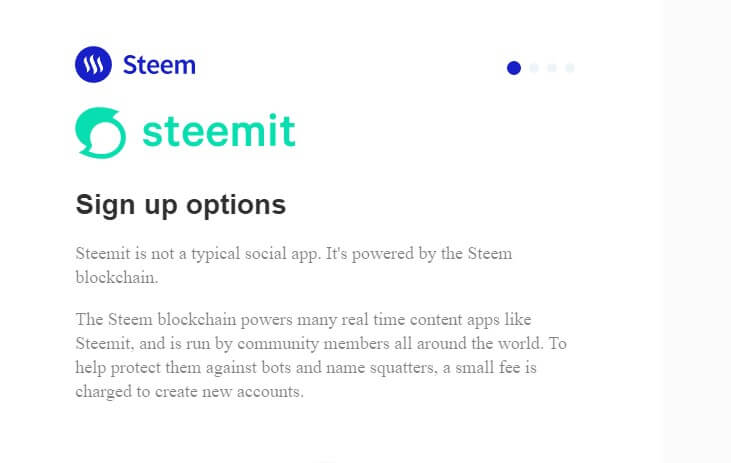Click the standalone word blockchain. on its own line
731x463 pixels.
click(x=117, y=277)
